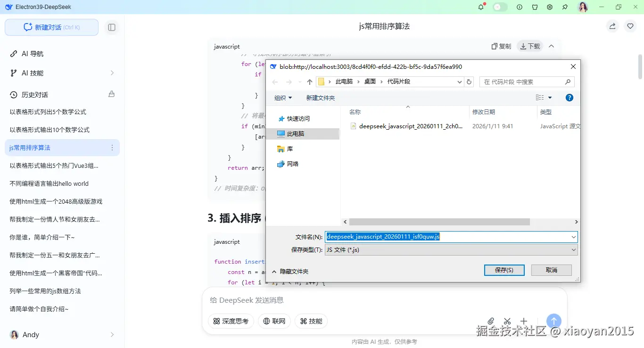Click the paperclip attachment icon
The width and height of the screenshot is (644, 348).
490,321
